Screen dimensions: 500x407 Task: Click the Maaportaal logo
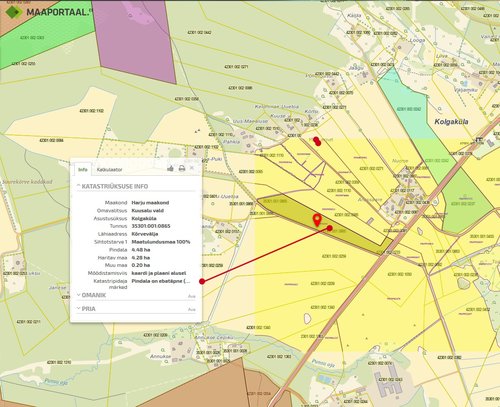pyautogui.click(x=49, y=12)
